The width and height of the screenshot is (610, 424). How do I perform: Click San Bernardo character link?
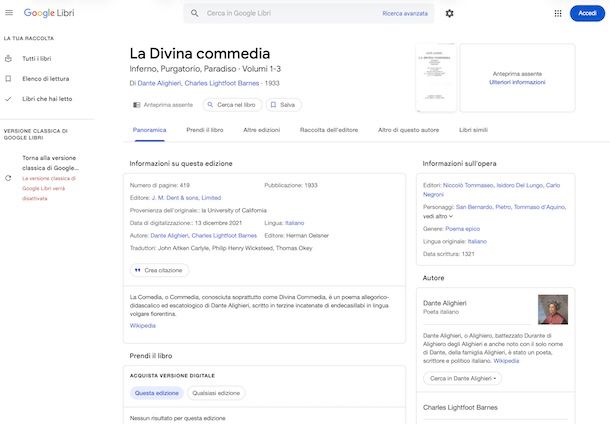[x=474, y=207]
